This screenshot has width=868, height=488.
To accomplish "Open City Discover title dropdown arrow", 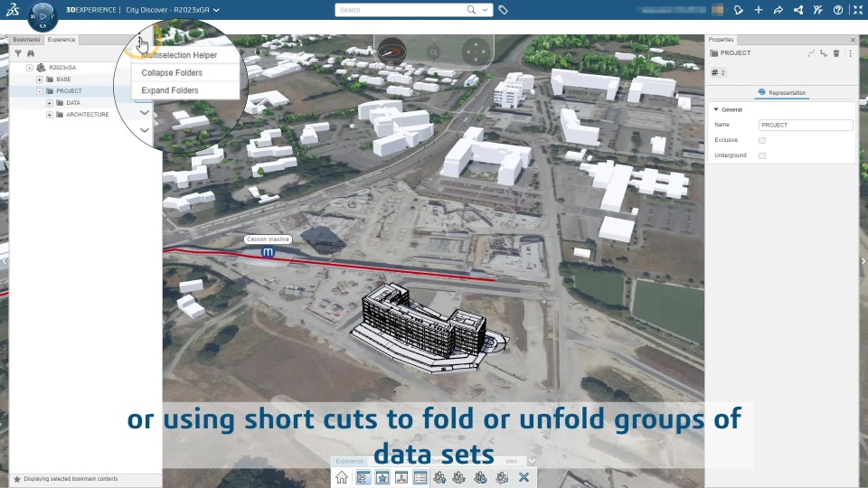I will pos(216,10).
